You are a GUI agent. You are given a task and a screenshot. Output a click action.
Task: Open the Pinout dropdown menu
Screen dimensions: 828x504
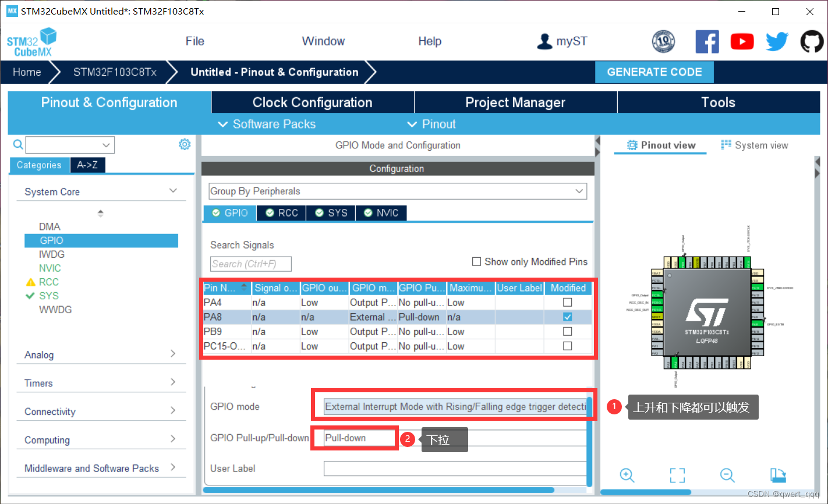click(431, 125)
